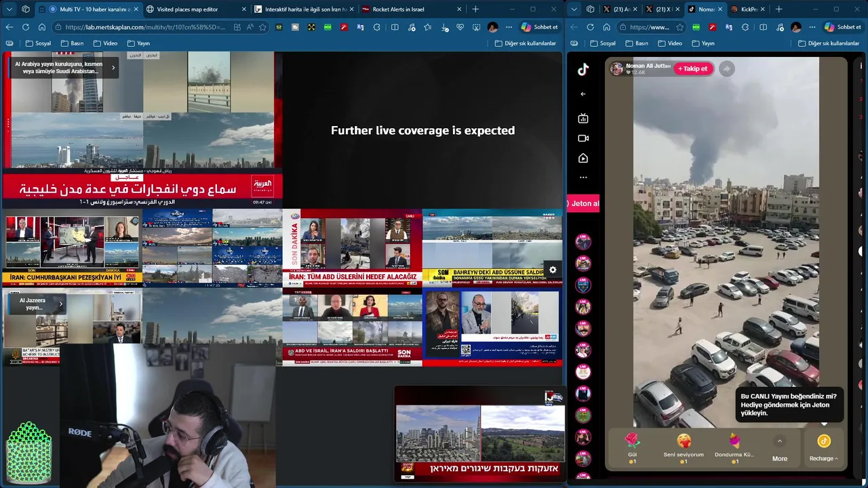Open left browser three-dots settings menu
This screenshot has width=868, height=488.
coord(508,27)
